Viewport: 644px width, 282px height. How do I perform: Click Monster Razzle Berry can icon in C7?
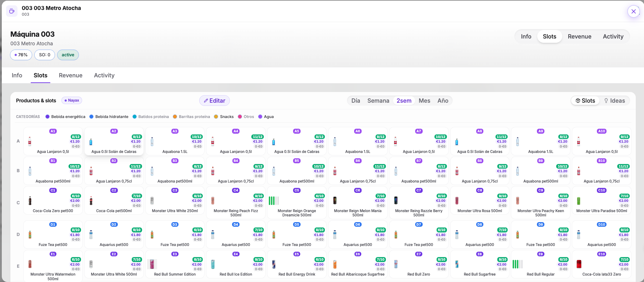[396, 201]
